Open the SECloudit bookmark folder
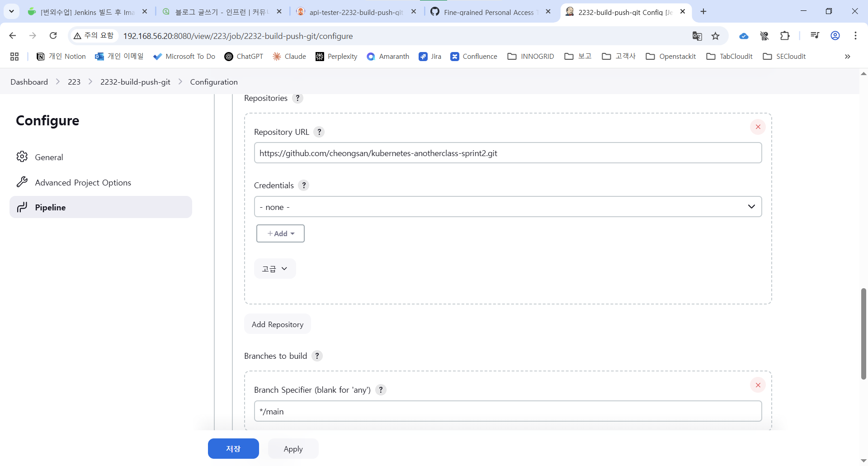Screen dimensions: 868x466 coord(784,57)
